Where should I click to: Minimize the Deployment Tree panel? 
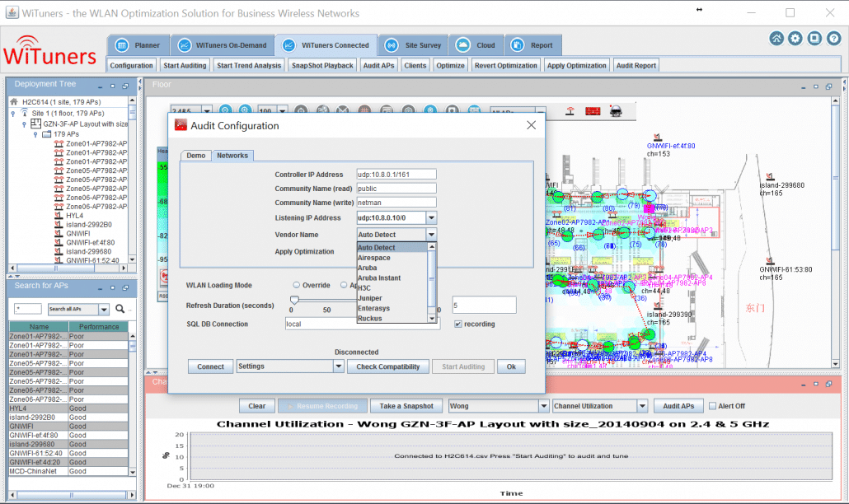[101, 86]
